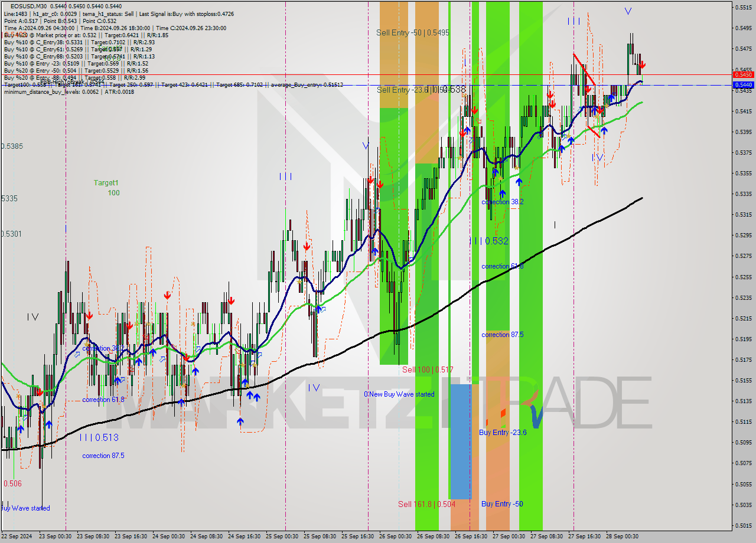Image resolution: width=756 pixels, height=543 pixels.
Task: Click the red 'Sell 161.8 | 0.504' label
Action: (x=426, y=504)
